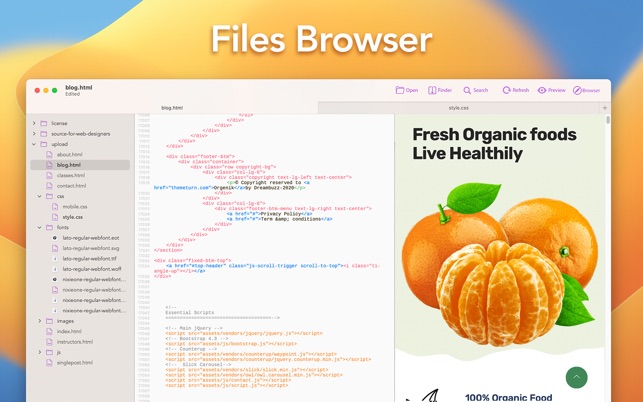Expand the images folder chevron
The width and height of the screenshot is (643, 402).
click(40, 321)
